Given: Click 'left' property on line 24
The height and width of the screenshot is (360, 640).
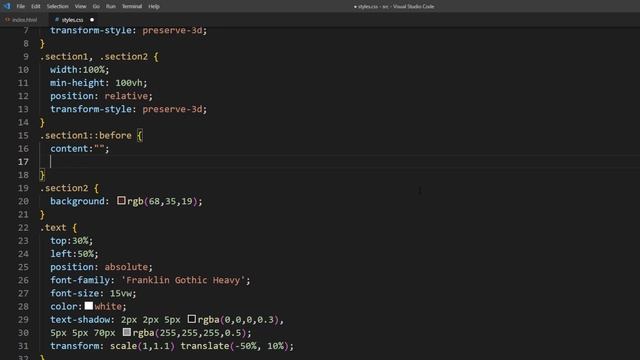Looking at the screenshot, I should coord(61,254).
